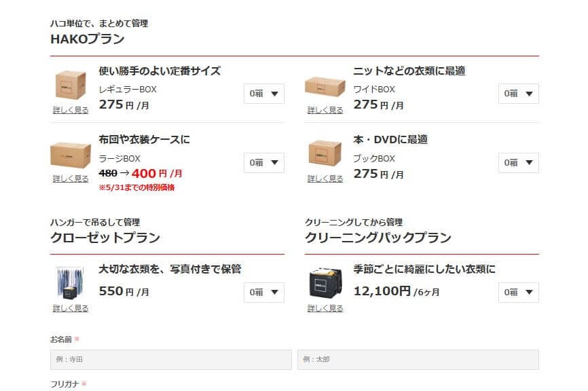Click 詳しく見る under the ブックBOX image
Screen dimensions: 588x391
point(325,179)
